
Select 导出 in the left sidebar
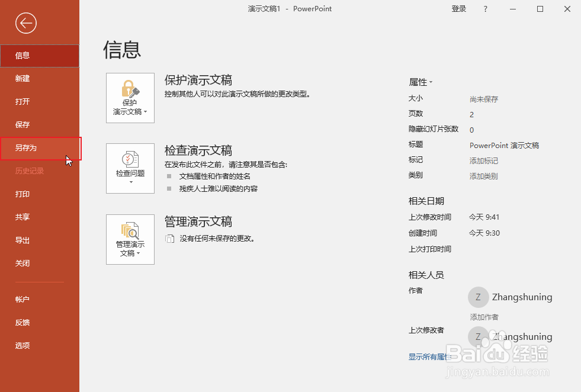click(40, 240)
